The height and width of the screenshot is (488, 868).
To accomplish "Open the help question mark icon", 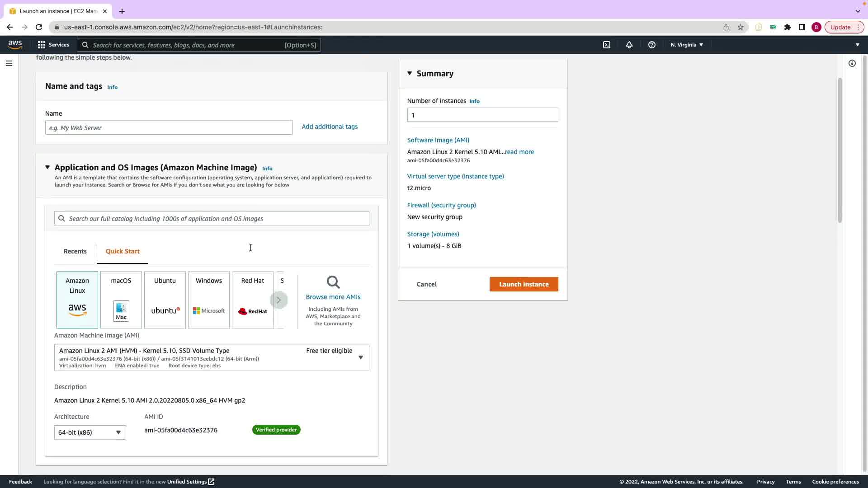I will pos(651,45).
